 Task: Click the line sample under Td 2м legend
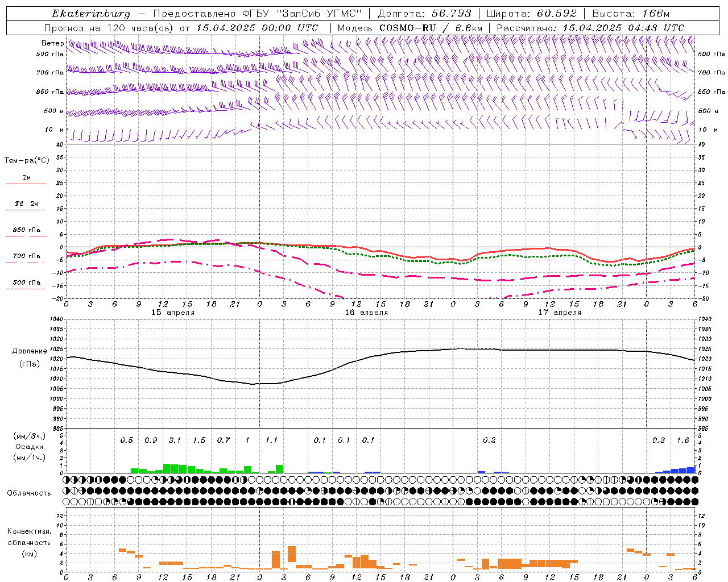tap(25, 210)
